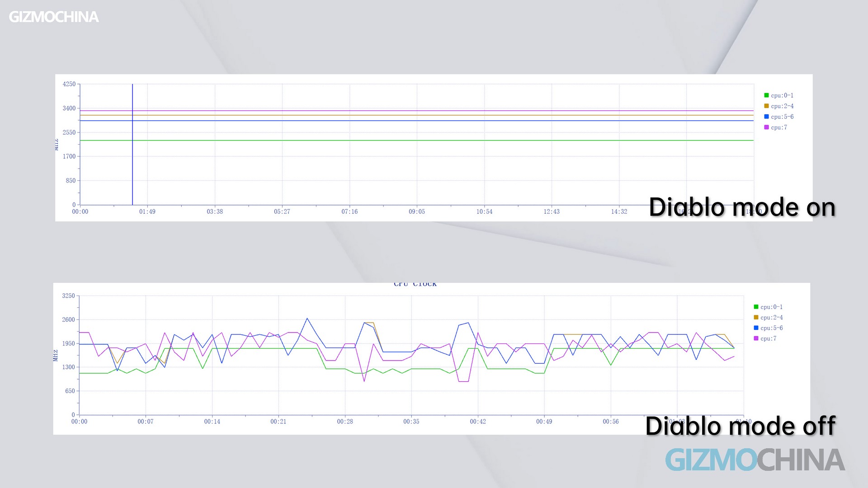Click the 00:49 time label on bottom chart
This screenshot has height=488, width=868.
pyautogui.click(x=544, y=422)
